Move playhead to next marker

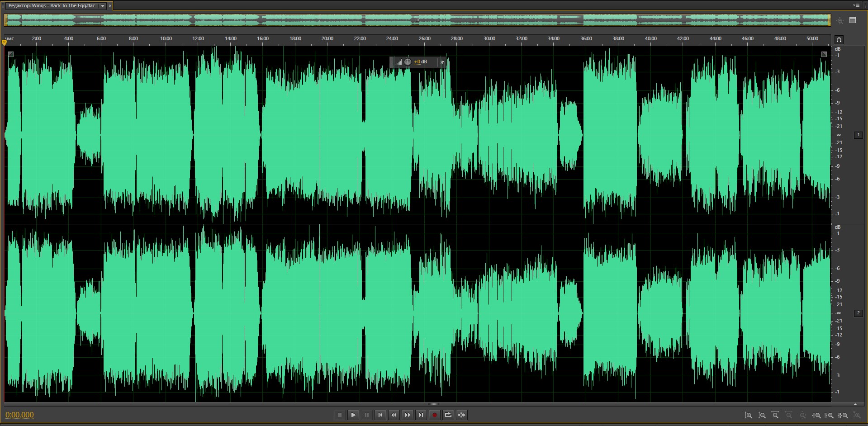point(421,415)
